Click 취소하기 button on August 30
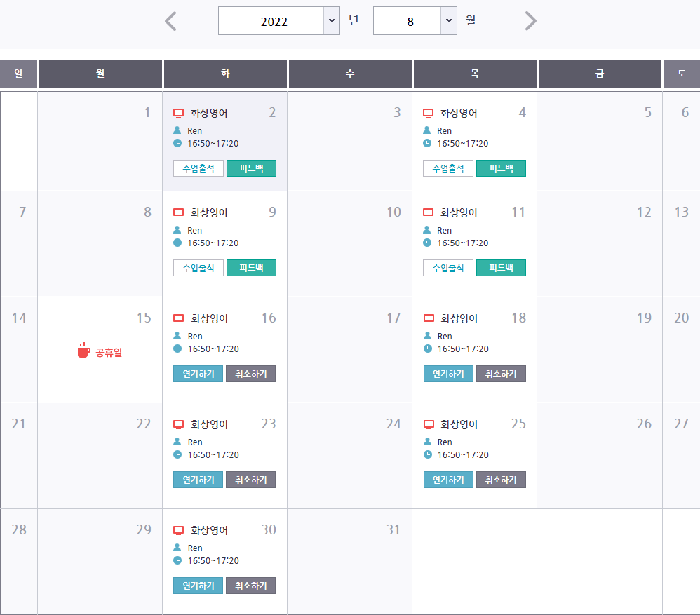The width and height of the screenshot is (700, 615). tap(250, 586)
